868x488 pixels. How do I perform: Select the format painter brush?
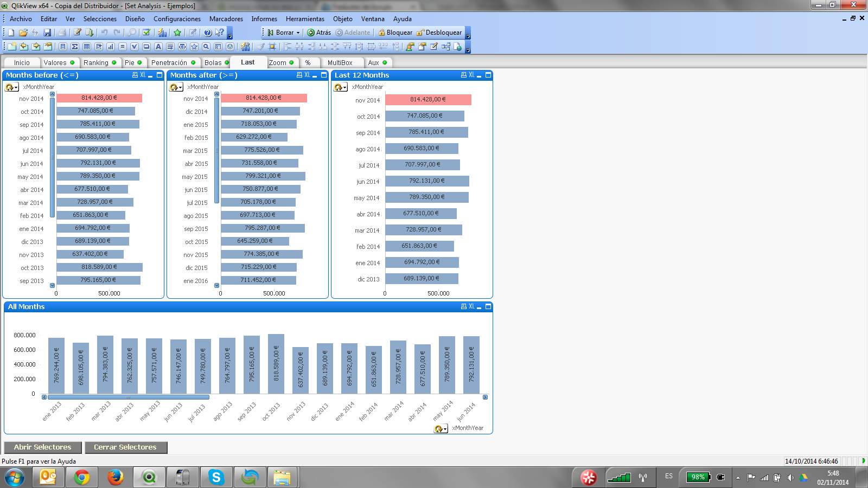click(x=260, y=47)
